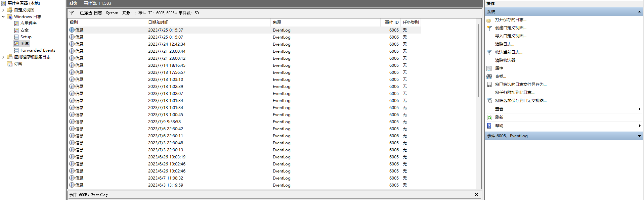Collapse the Windows 日志 tree node
644x200 pixels.
[3, 17]
